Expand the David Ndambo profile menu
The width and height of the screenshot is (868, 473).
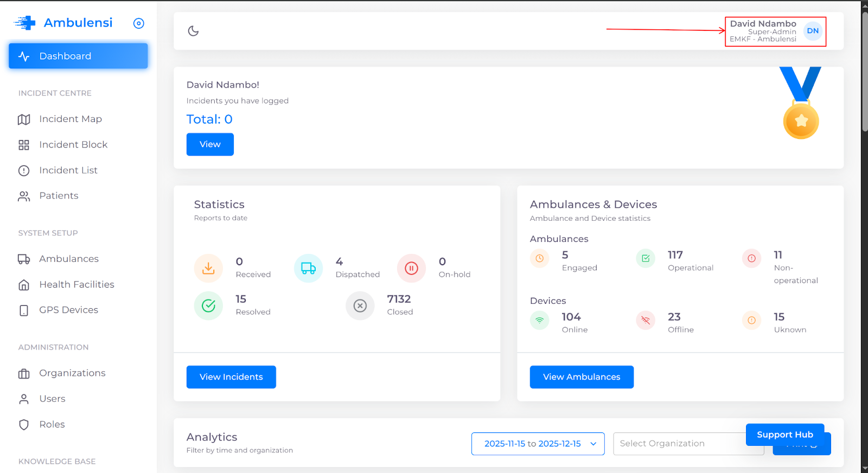click(x=763, y=31)
